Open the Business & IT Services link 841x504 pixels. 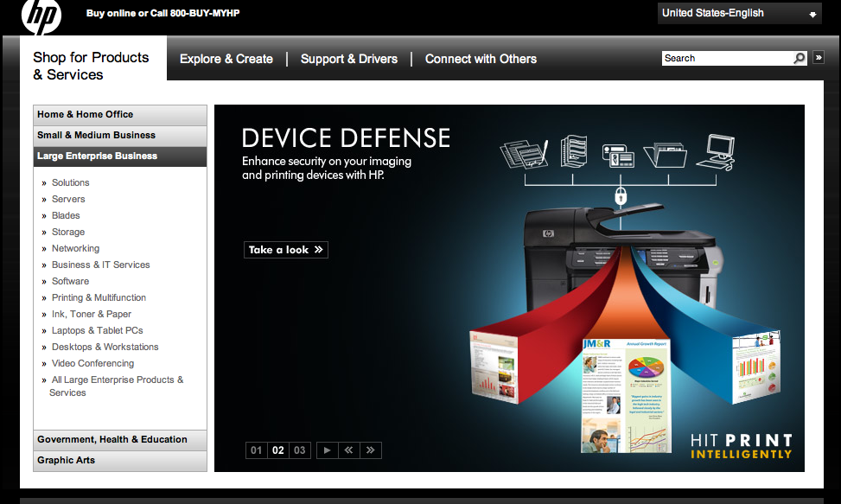[x=101, y=265]
